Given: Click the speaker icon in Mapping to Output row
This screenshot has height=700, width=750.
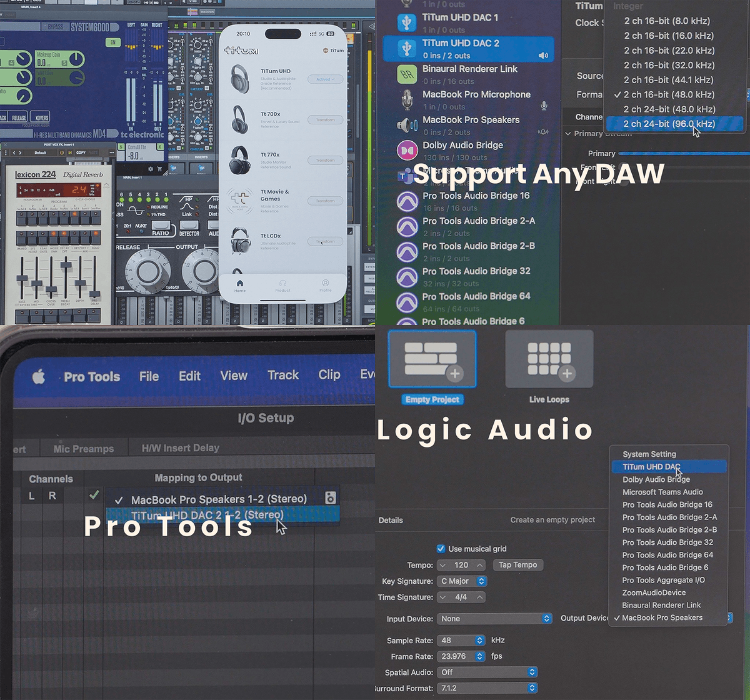Looking at the screenshot, I should click(x=330, y=497).
